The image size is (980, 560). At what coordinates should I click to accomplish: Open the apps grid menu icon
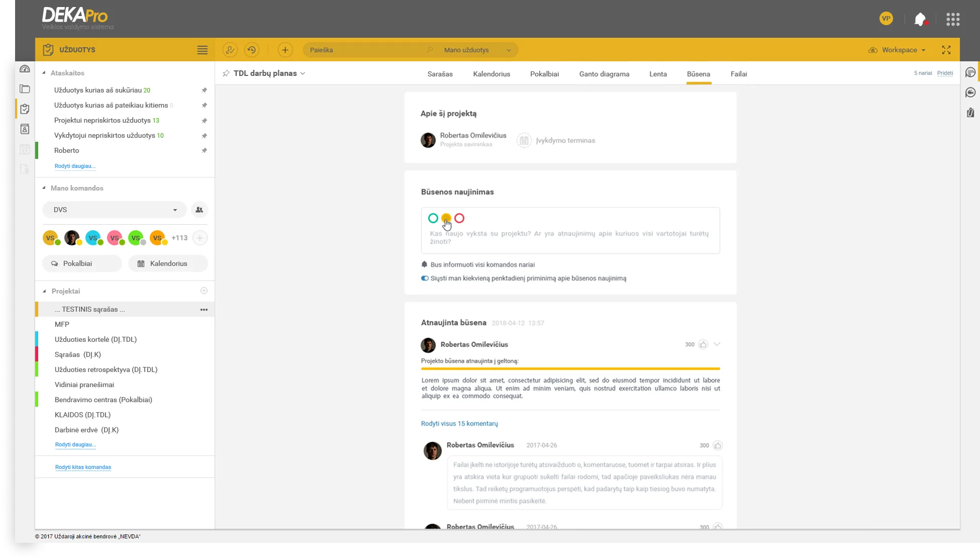953,19
